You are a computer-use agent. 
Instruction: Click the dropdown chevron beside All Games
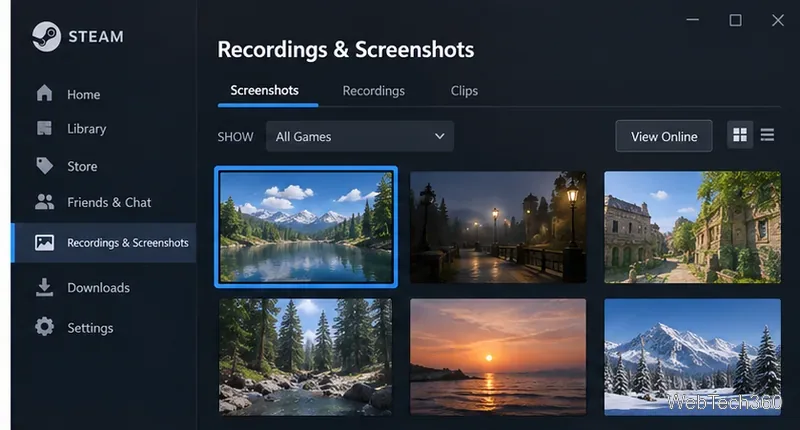coord(439,136)
